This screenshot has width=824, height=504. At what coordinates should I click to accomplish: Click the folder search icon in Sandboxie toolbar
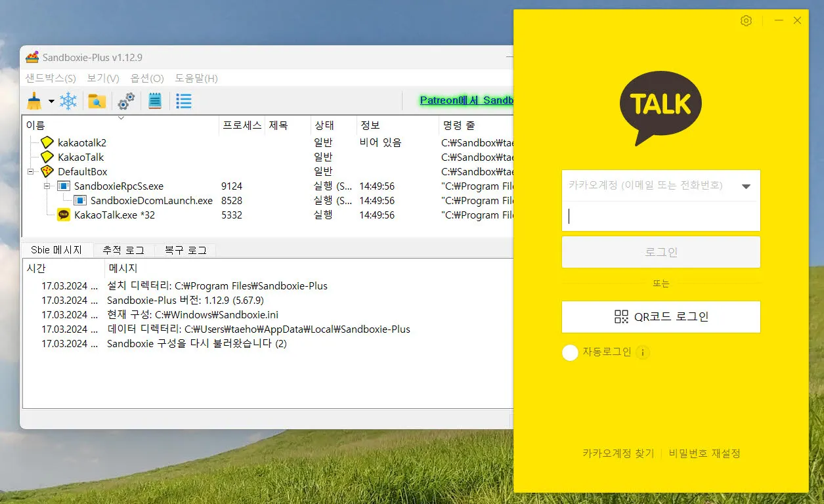[97, 101]
